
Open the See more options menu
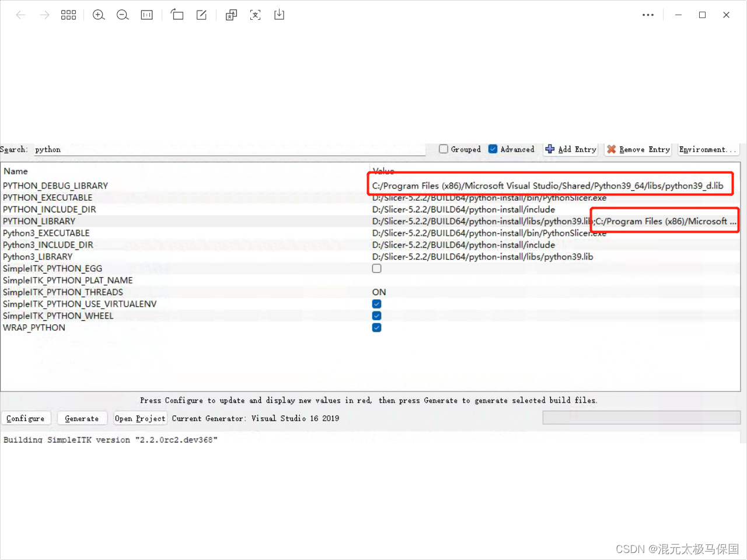pos(648,15)
